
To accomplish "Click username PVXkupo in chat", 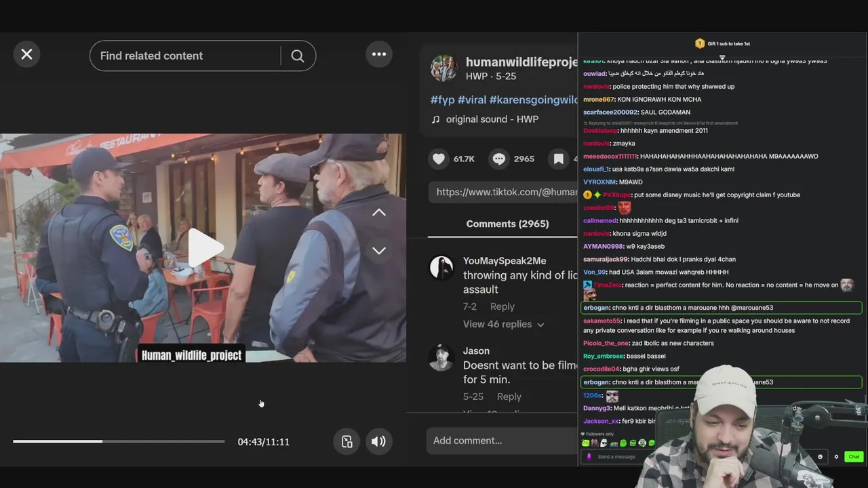I will pyautogui.click(x=617, y=195).
